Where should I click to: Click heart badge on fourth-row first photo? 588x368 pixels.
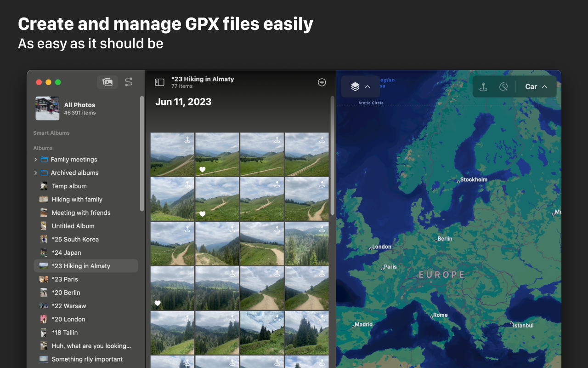point(158,303)
